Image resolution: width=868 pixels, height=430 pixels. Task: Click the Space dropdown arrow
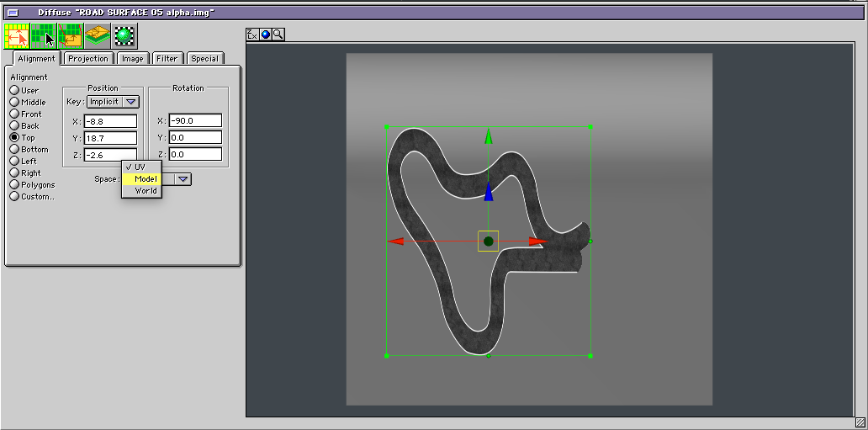pos(183,178)
